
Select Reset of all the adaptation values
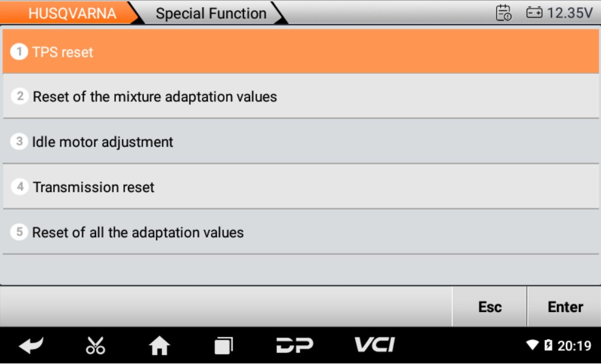[x=300, y=232]
